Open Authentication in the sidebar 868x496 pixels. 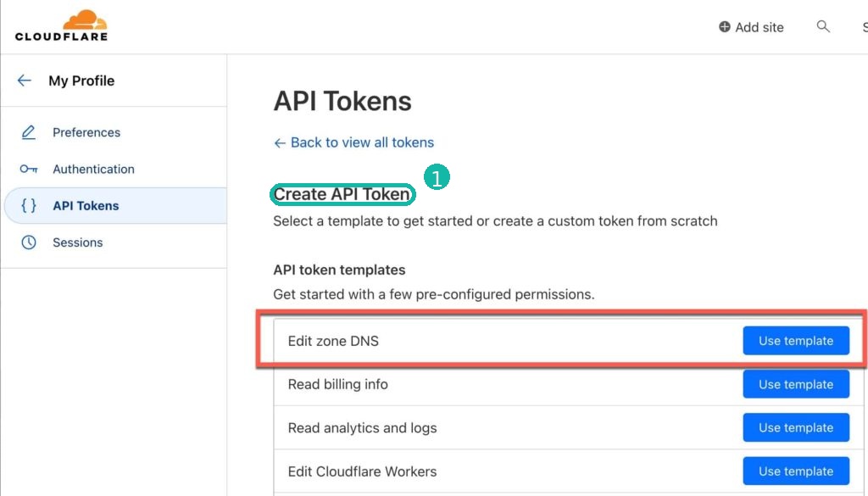(x=95, y=169)
